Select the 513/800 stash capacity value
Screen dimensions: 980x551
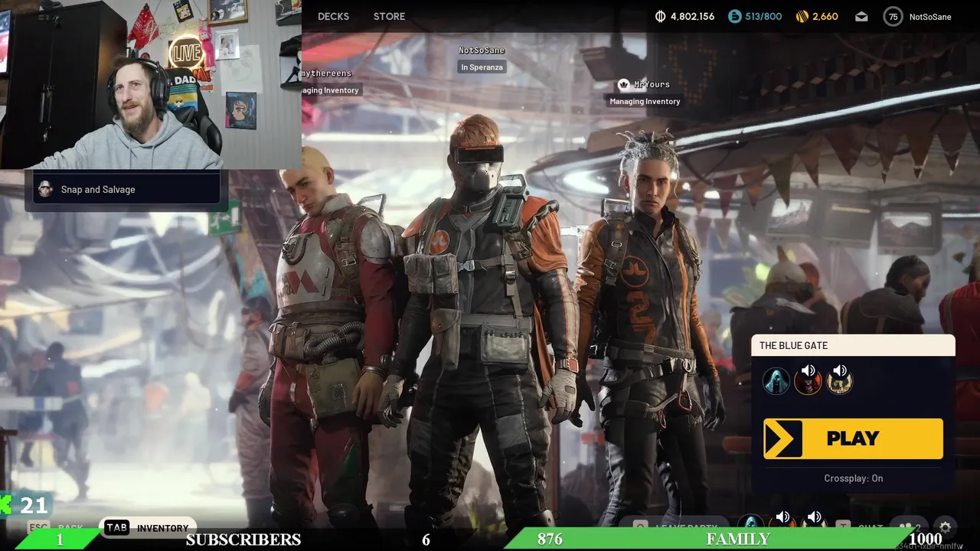point(763,16)
